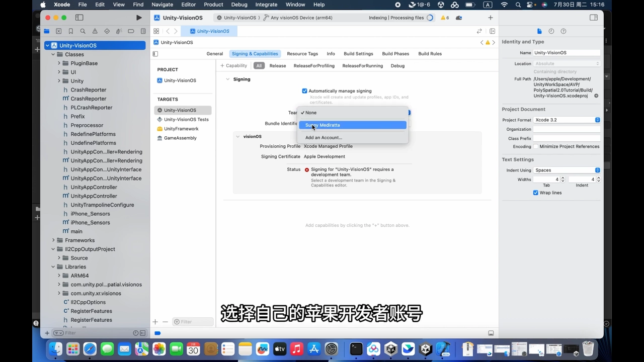The height and width of the screenshot is (362, 644).
Task: Collapse the Unity-VisionOS project root
Action: tap(47, 45)
